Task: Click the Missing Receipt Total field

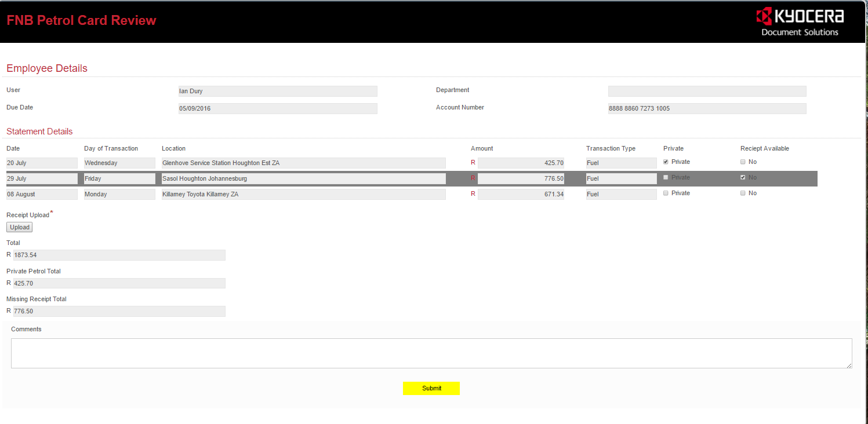Action: coord(119,311)
